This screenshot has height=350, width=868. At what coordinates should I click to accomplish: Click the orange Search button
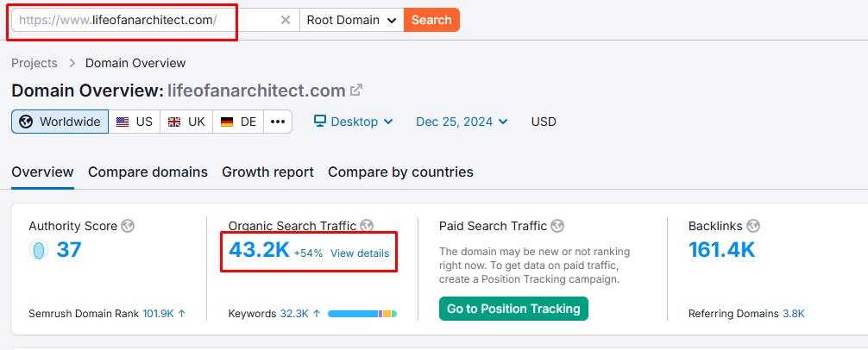[431, 20]
